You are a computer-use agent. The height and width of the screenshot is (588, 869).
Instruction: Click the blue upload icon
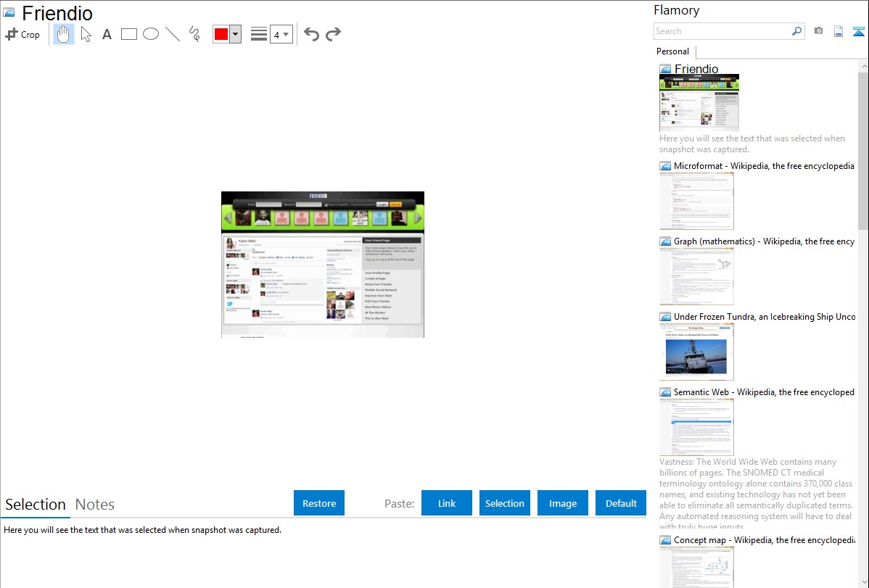point(858,31)
